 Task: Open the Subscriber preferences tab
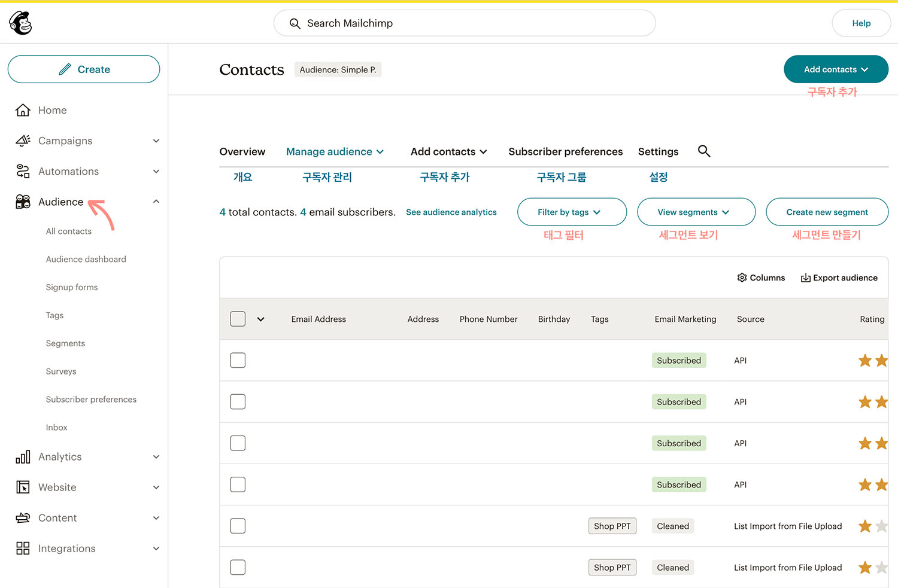click(565, 152)
